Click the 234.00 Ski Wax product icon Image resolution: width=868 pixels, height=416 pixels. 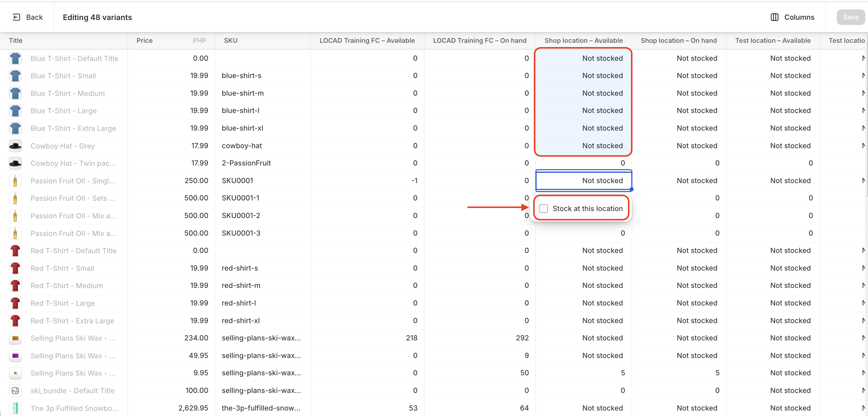(15, 338)
